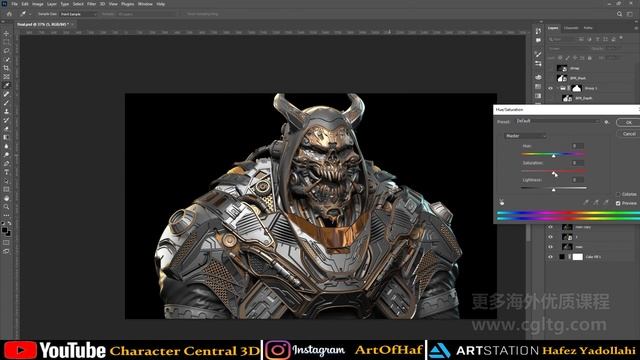Open the Filter menu
Viewport: 640px width, 360px height.
91,4
